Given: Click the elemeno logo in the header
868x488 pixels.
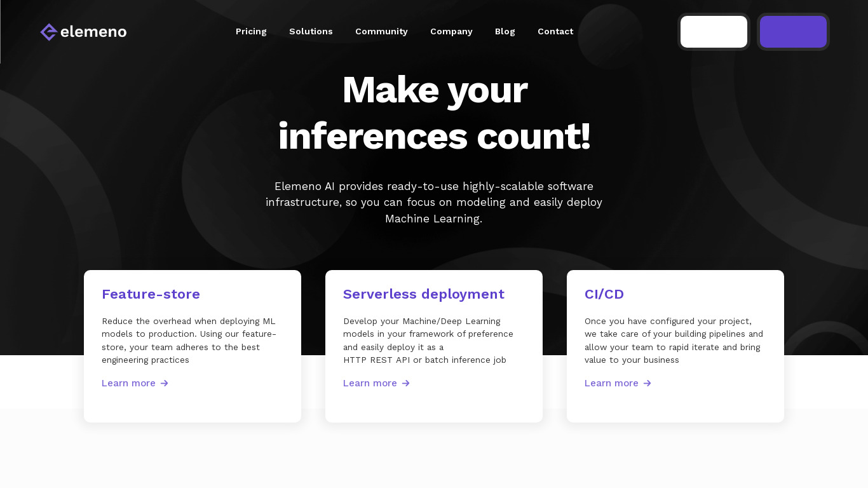Looking at the screenshot, I should click(83, 32).
